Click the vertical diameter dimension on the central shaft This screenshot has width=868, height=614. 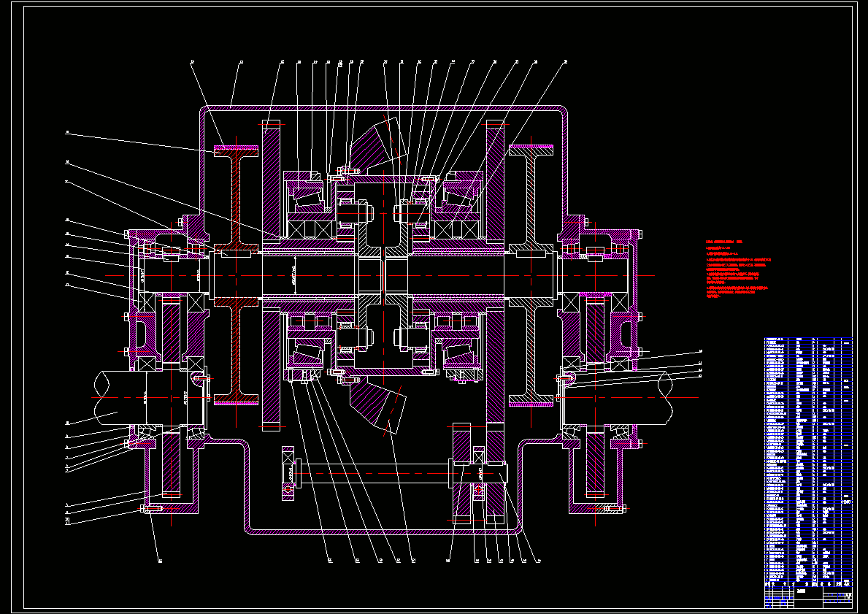(294, 275)
